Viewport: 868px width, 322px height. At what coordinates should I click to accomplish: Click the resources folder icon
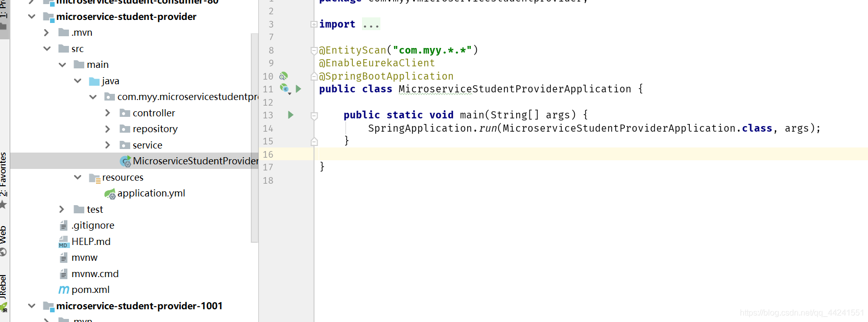(x=94, y=178)
